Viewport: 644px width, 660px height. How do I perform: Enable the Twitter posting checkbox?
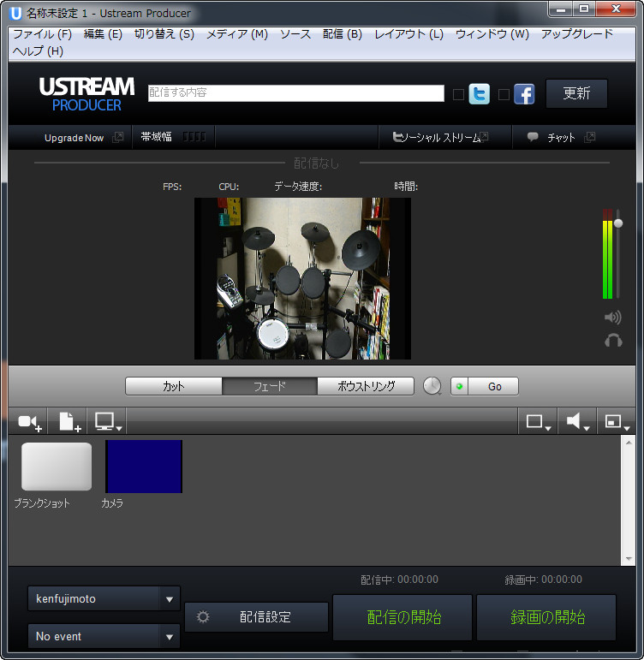point(458,94)
